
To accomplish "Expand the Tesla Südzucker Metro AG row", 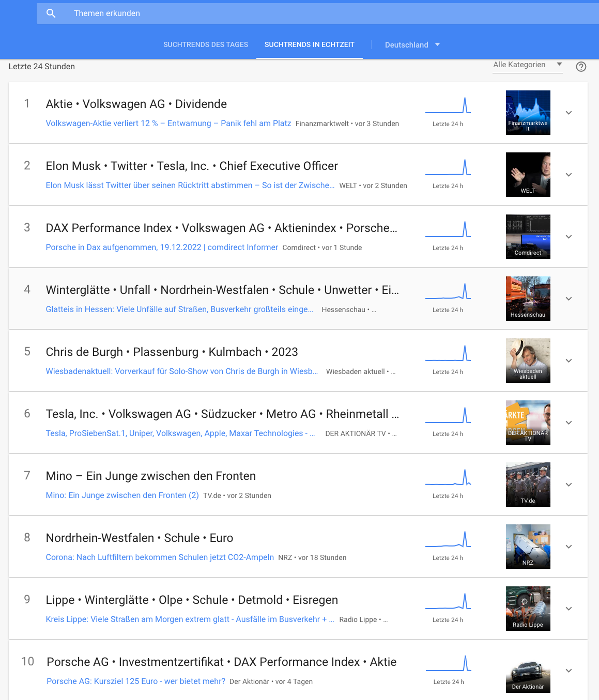I will pos(569,423).
